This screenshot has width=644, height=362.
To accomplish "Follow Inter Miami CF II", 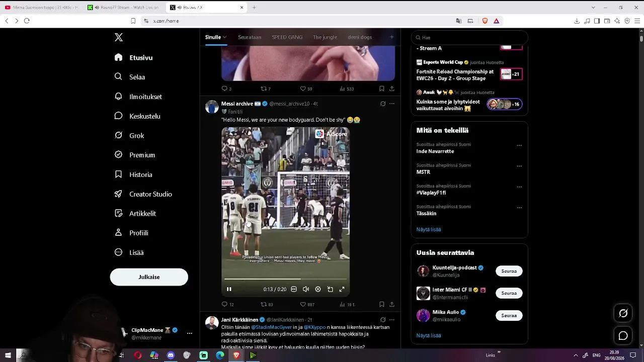I will tap(509, 293).
